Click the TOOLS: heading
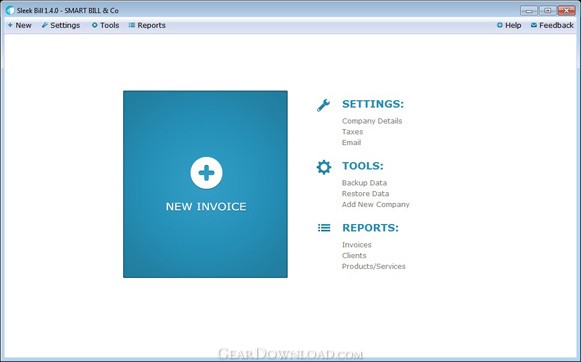581x362 pixels. tap(363, 166)
